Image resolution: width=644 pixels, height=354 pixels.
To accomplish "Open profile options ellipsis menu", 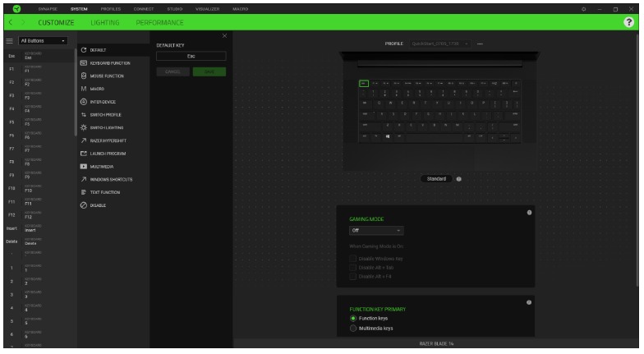I will tap(480, 44).
